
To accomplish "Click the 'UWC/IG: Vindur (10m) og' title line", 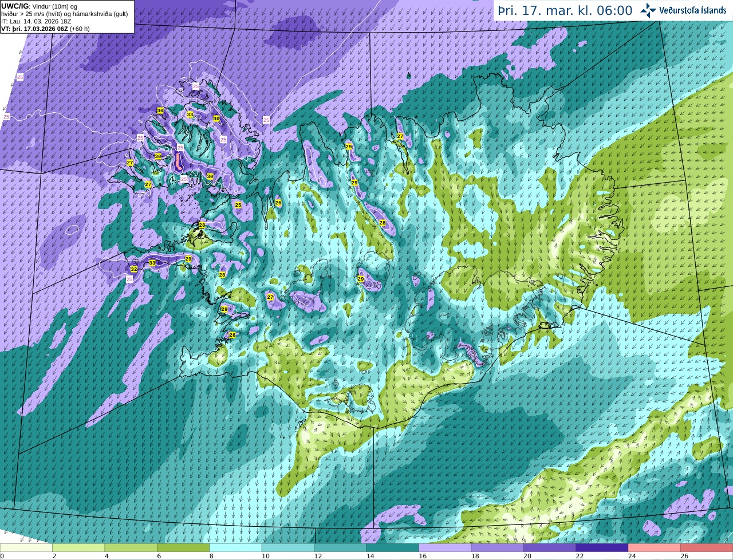I will pyautogui.click(x=40, y=6).
